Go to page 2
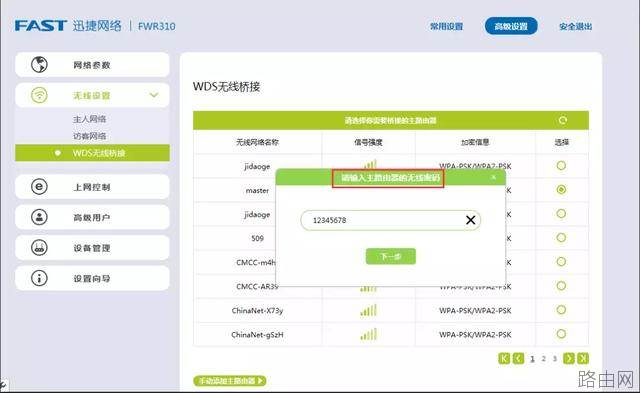The width and height of the screenshot is (640, 393). (544, 359)
